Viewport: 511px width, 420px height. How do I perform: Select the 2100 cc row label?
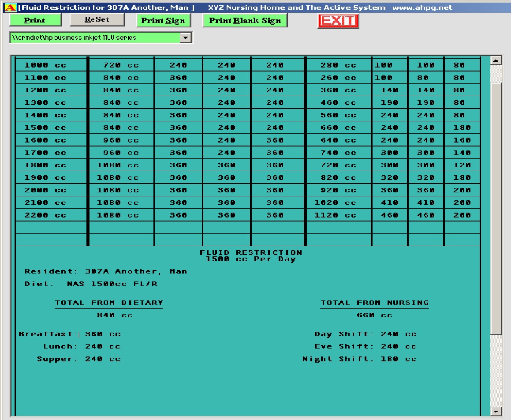pyautogui.click(x=45, y=202)
